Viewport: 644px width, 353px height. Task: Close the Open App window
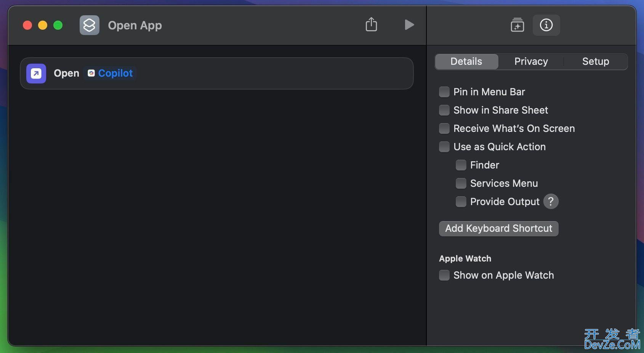pos(27,25)
